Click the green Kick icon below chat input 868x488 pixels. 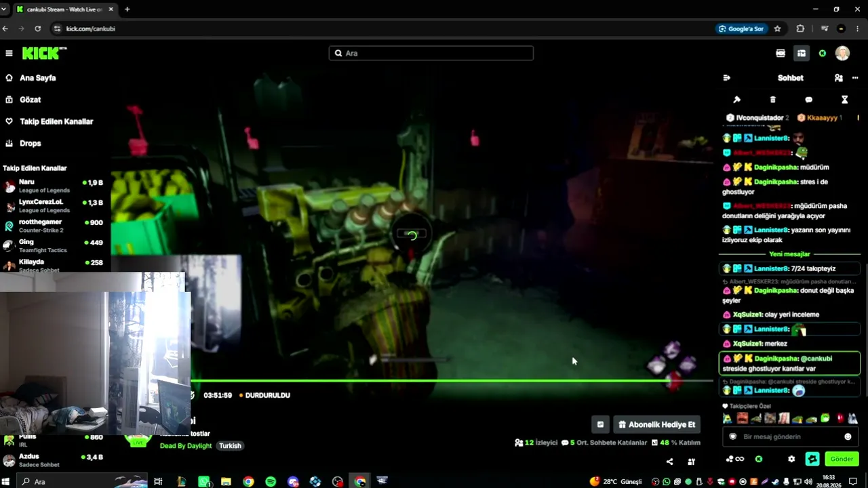point(759,459)
